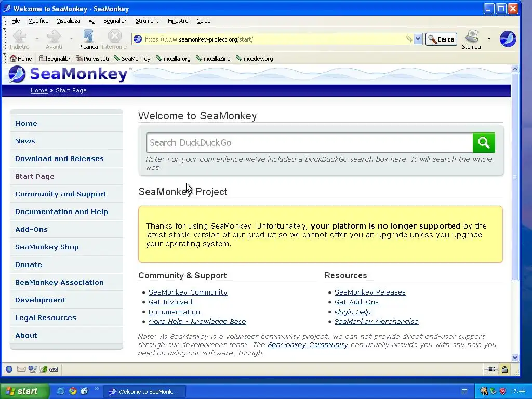Open the SeaMonkey Community link under Community & Support

tap(188, 292)
